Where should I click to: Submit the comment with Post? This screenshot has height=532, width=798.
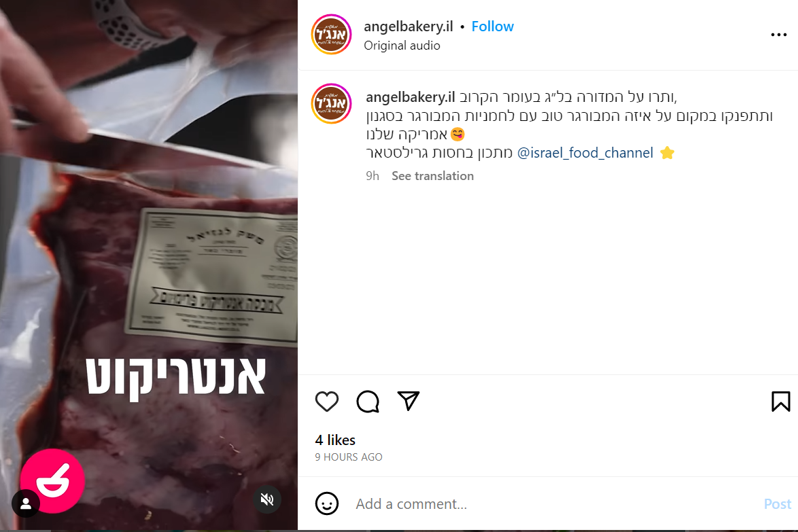777,504
